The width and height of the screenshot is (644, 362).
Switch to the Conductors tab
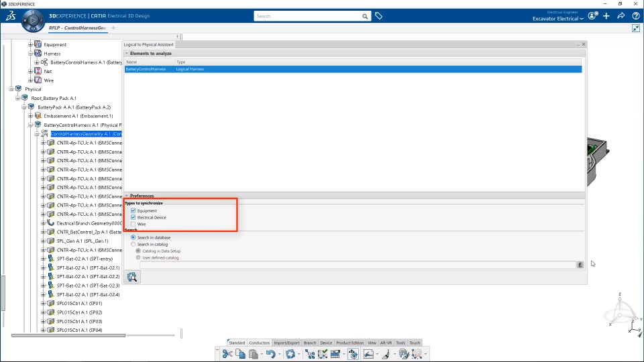coord(260,343)
